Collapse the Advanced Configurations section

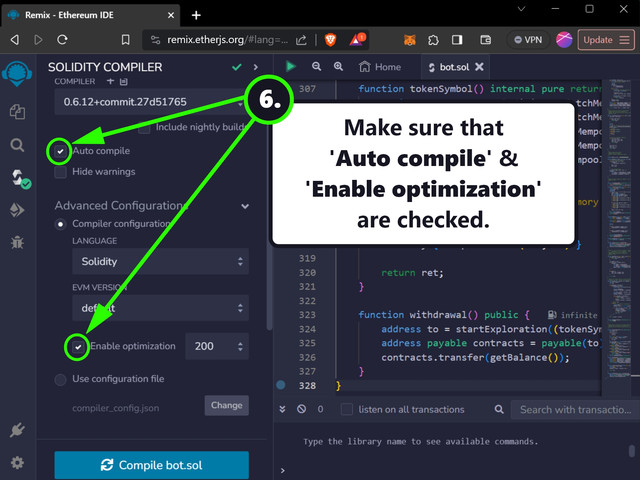(x=245, y=206)
